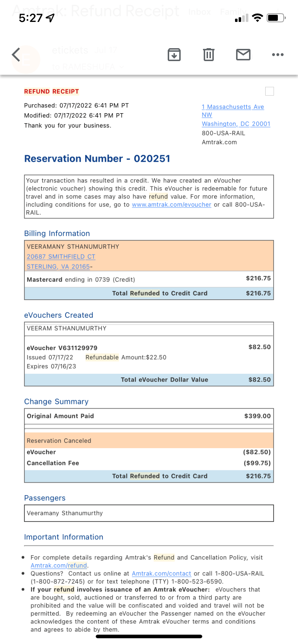This screenshot has height=644, width=298.
Task: Select the Family label at the top
Action: (x=233, y=12)
